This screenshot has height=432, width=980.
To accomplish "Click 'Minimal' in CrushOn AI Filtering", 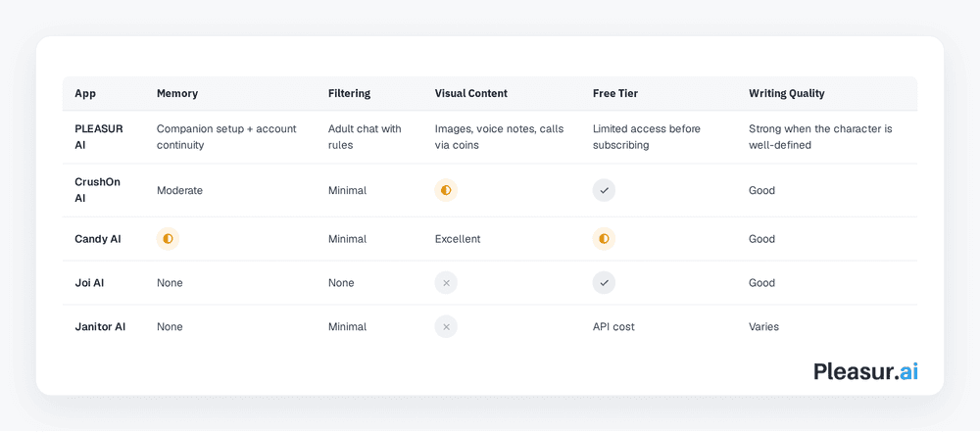I will [348, 190].
